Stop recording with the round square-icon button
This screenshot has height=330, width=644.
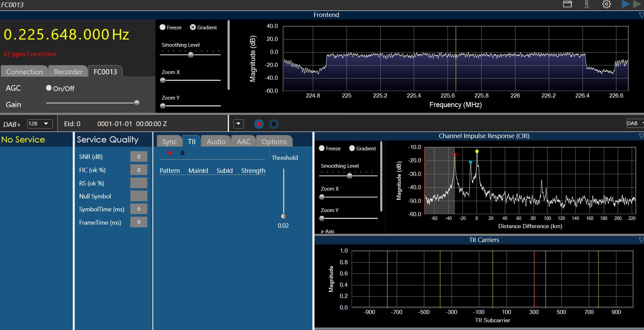274,124
